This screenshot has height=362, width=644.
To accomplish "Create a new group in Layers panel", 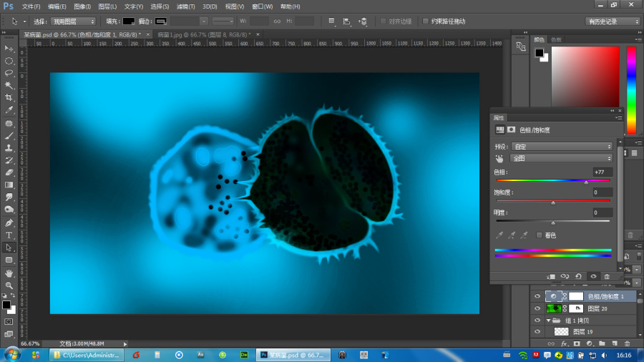I will 602,343.
